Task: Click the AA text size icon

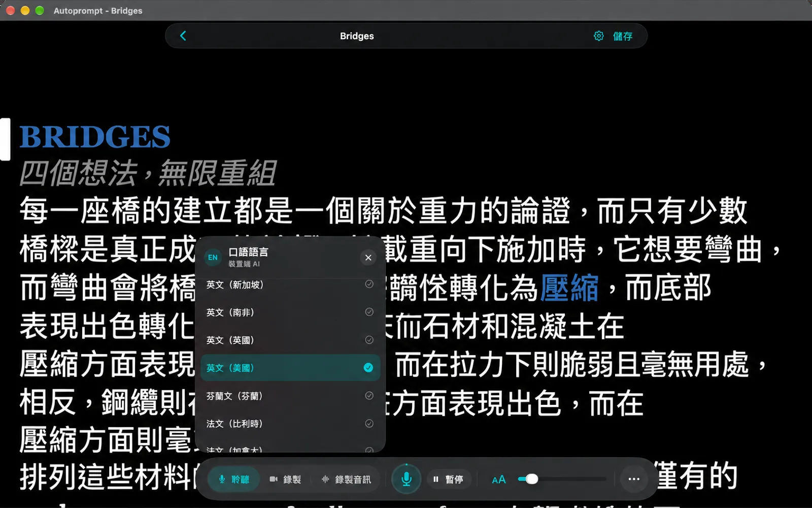Action: point(499,479)
